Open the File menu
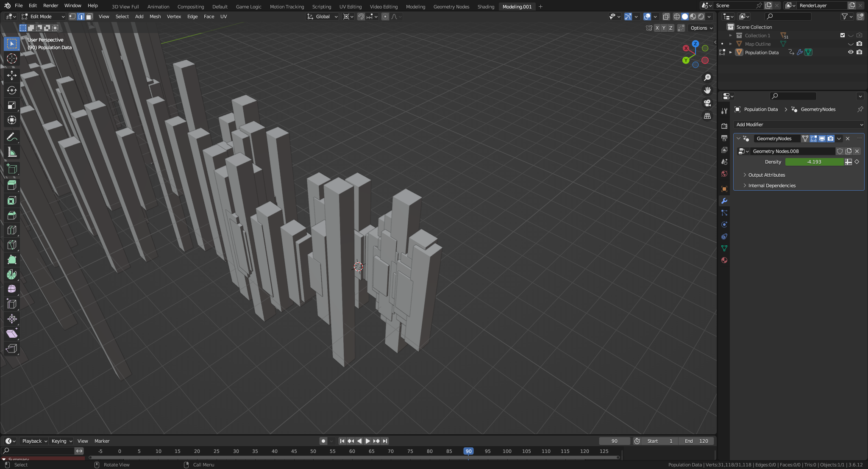Image resolution: width=868 pixels, height=469 pixels. point(19,6)
